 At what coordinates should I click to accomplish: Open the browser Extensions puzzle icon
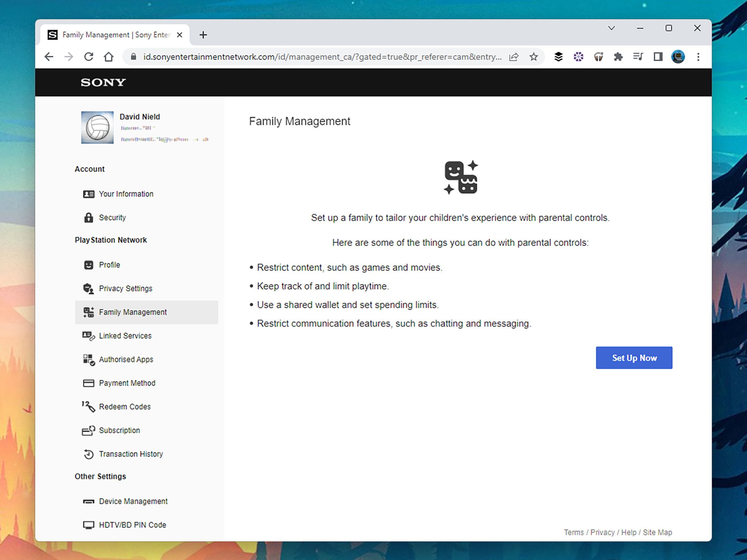click(x=618, y=57)
